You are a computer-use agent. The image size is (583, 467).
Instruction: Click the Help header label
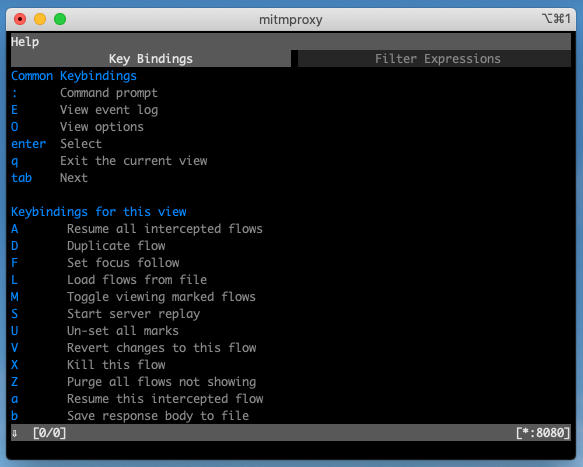[x=25, y=42]
